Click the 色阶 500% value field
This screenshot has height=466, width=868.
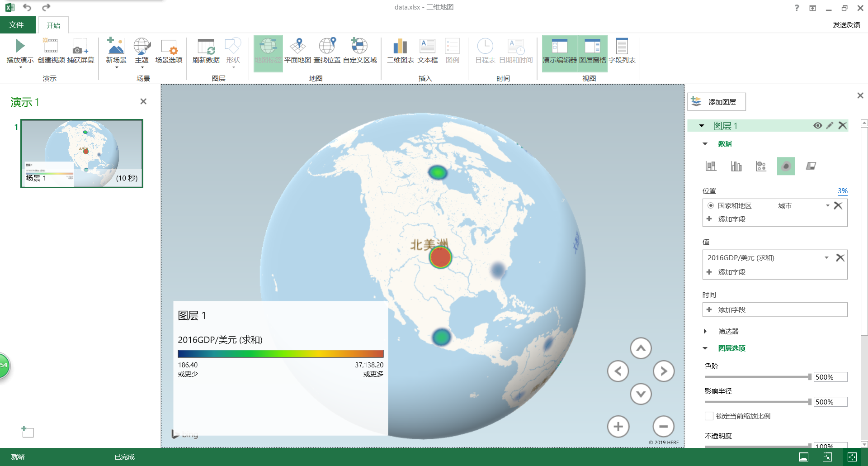830,377
